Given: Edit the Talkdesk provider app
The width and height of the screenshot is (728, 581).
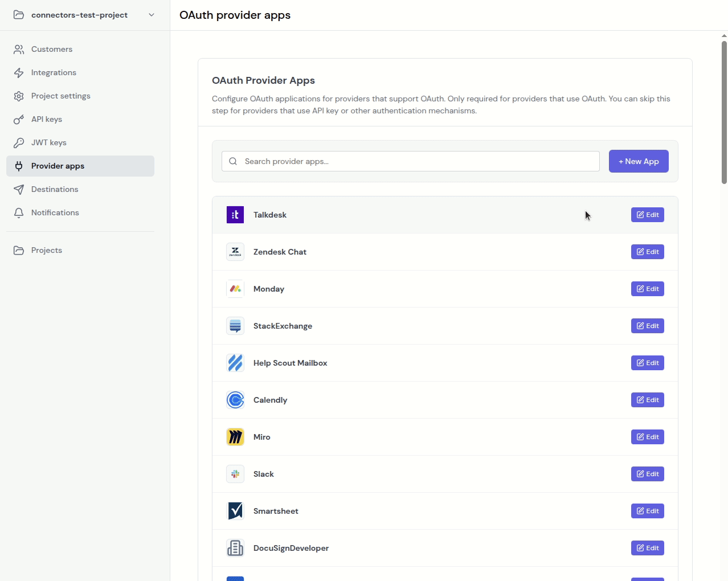Looking at the screenshot, I should click(x=648, y=215).
